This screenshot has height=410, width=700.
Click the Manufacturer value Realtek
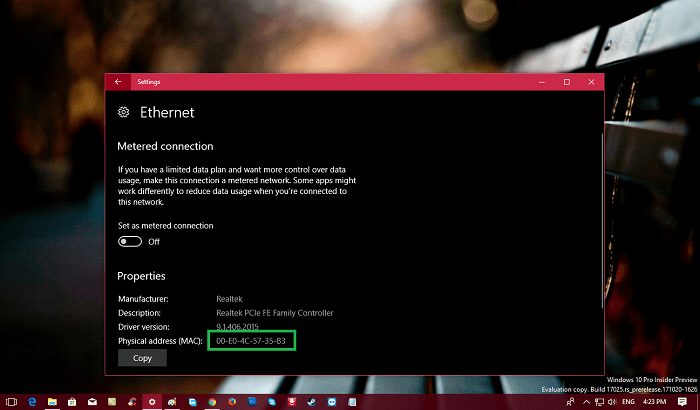coord(229,299)
